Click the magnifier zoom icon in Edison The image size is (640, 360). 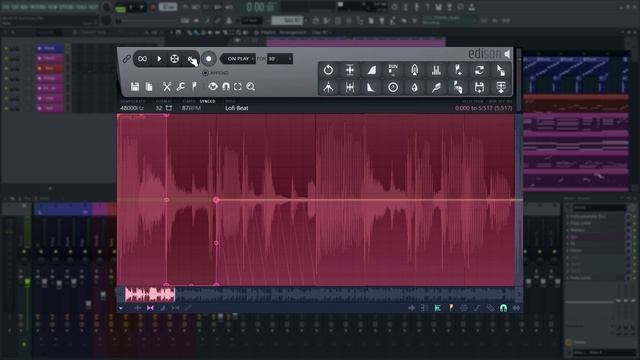pyautogui.click(x=251, y=87)
